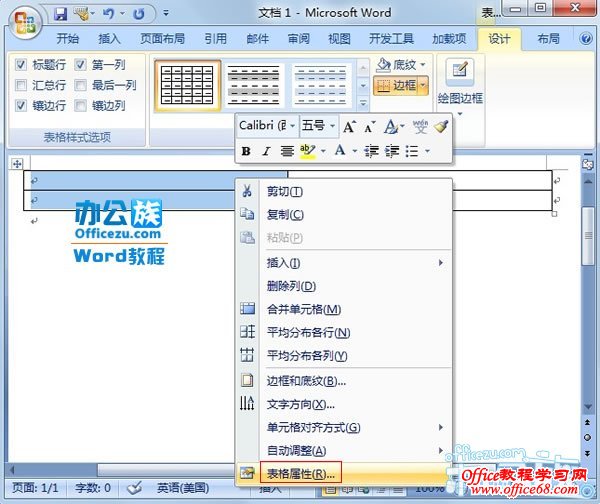The image size is (600, 504).
Task: Click the Undo arrow icon
Action: coord(109,14)
